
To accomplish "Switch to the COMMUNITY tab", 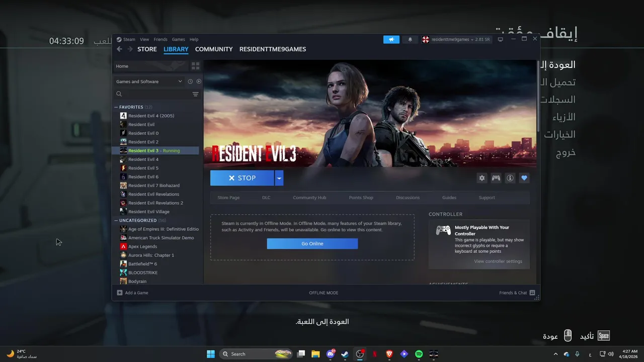I will pyautogui.click(x=214, y=49).
